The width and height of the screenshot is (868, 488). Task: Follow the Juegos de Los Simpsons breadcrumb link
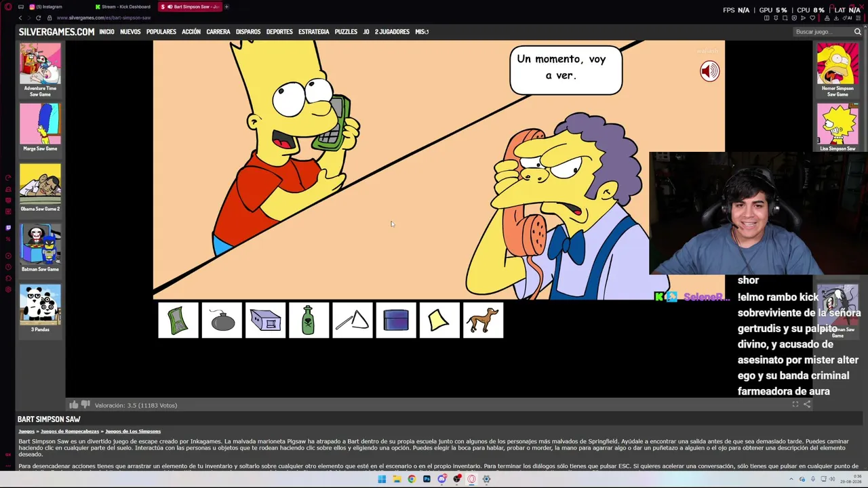pos(133,431)
